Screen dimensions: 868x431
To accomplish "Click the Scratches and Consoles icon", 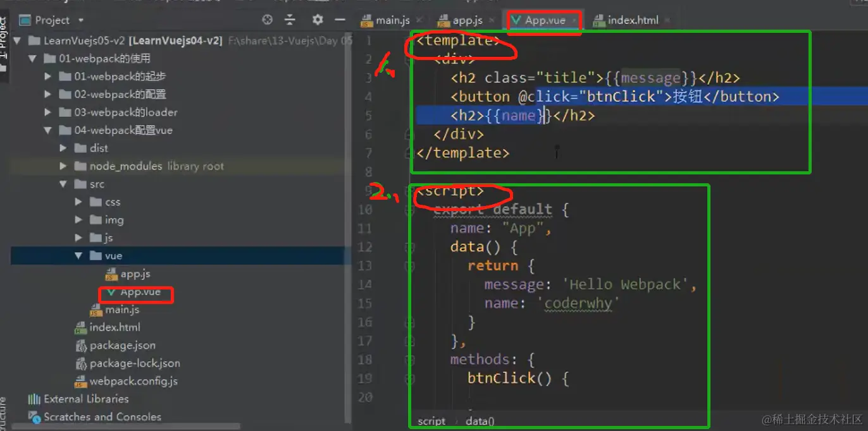I will (x=34, y=416).
